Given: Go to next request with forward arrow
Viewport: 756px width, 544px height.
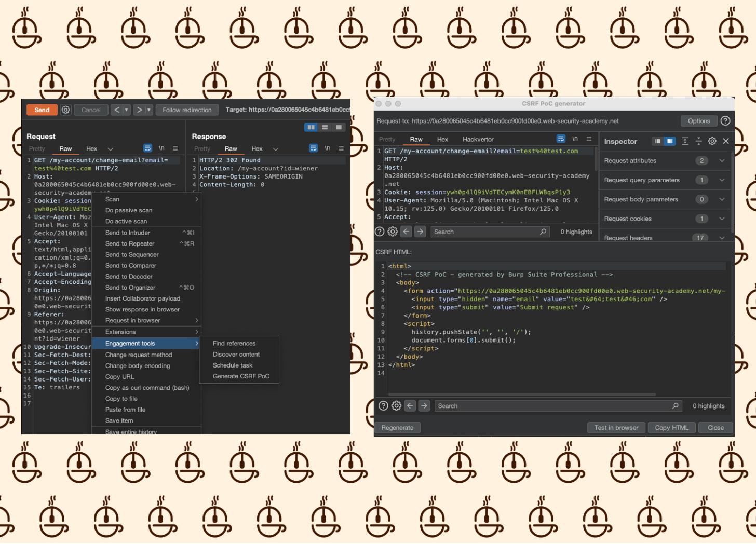Looking at the screenshot, I should tap(139, 110).
